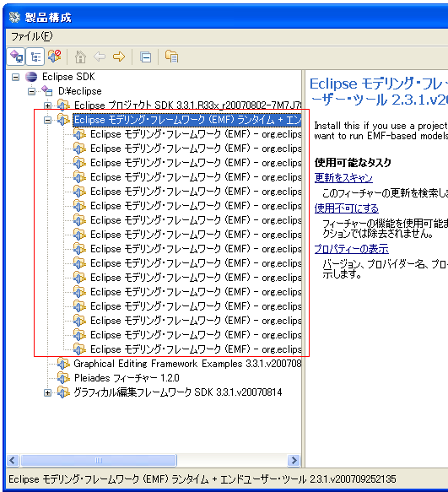Click the 使用可能なタスク heading
The image size is (448, 492).
tap(353, 163)
